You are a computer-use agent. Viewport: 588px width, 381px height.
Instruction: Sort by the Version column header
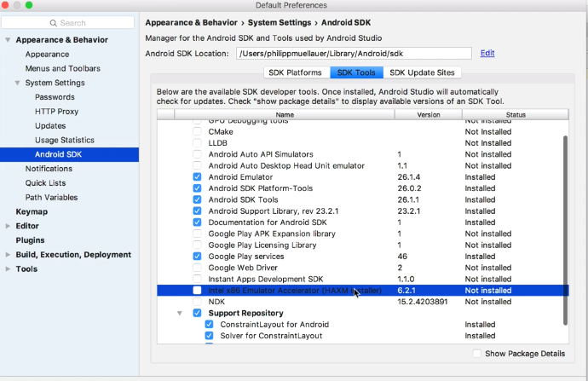[429, 115]
